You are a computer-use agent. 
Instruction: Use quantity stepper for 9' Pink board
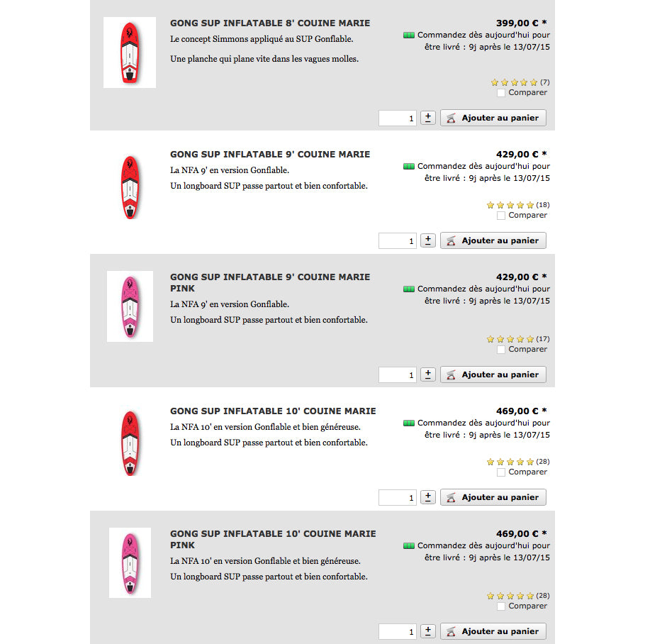tap(428, 374)
